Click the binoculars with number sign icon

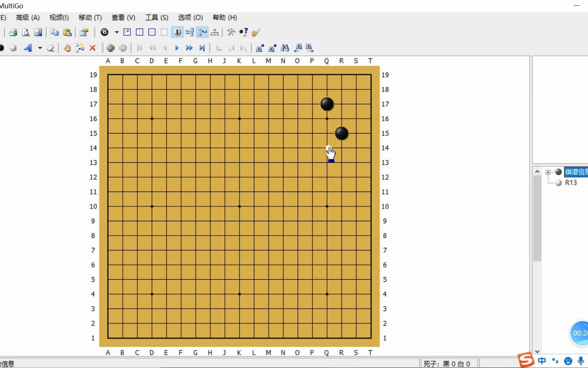click(260, 48)
